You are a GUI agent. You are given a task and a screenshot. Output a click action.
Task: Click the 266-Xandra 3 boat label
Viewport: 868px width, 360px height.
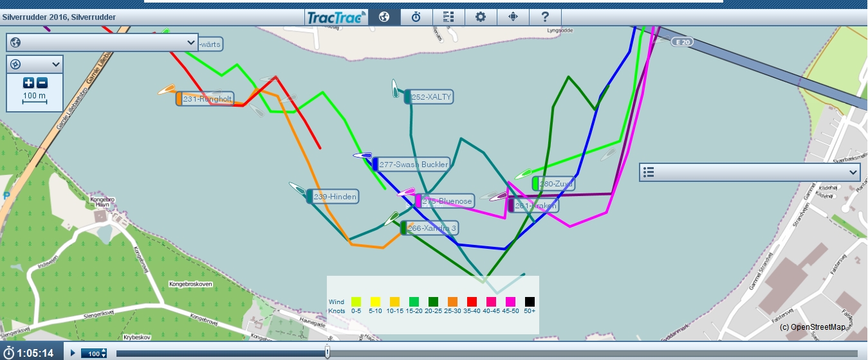(432, 228)
